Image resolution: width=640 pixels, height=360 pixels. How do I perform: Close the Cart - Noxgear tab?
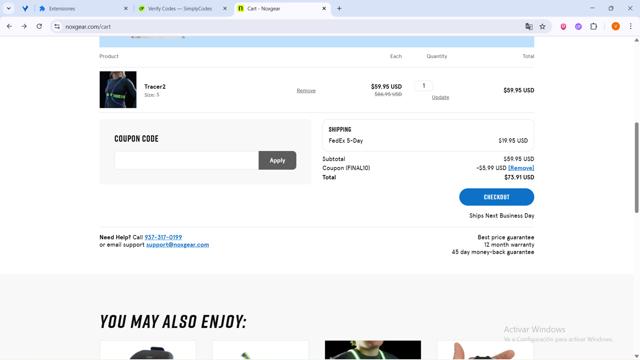pos(324,9)
